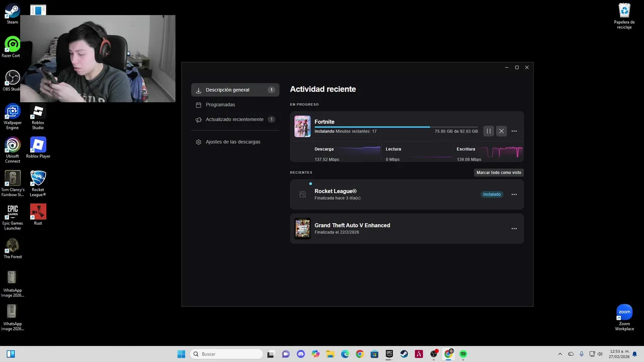Click the Buscar taskbar search box
This screenshot has height=362, width=644.
(x=226, y=354)
